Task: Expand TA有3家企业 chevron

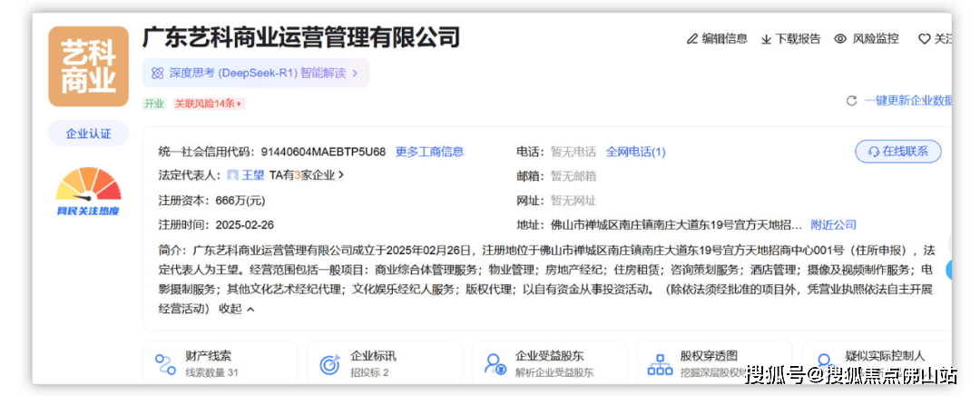Action: coord(340,175)
